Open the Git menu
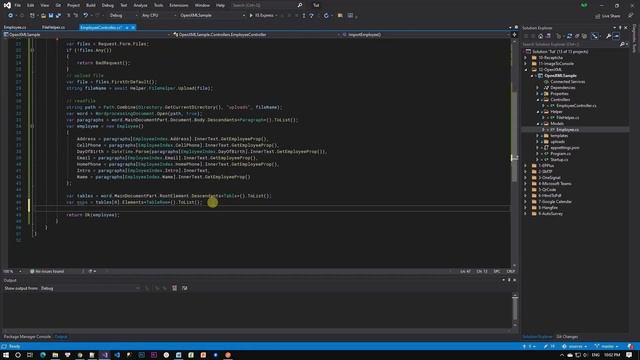 pyautogui.click(x=58, y=5)
